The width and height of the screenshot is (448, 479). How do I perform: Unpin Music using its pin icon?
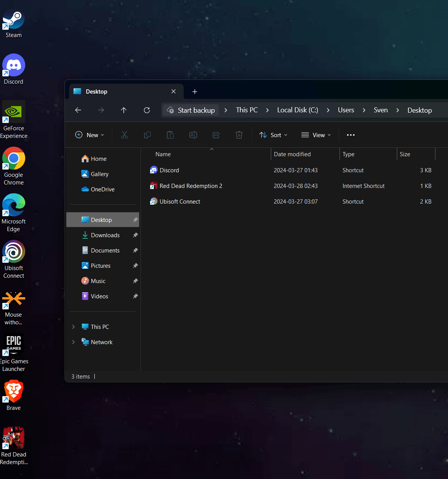[x=135, y=281]
